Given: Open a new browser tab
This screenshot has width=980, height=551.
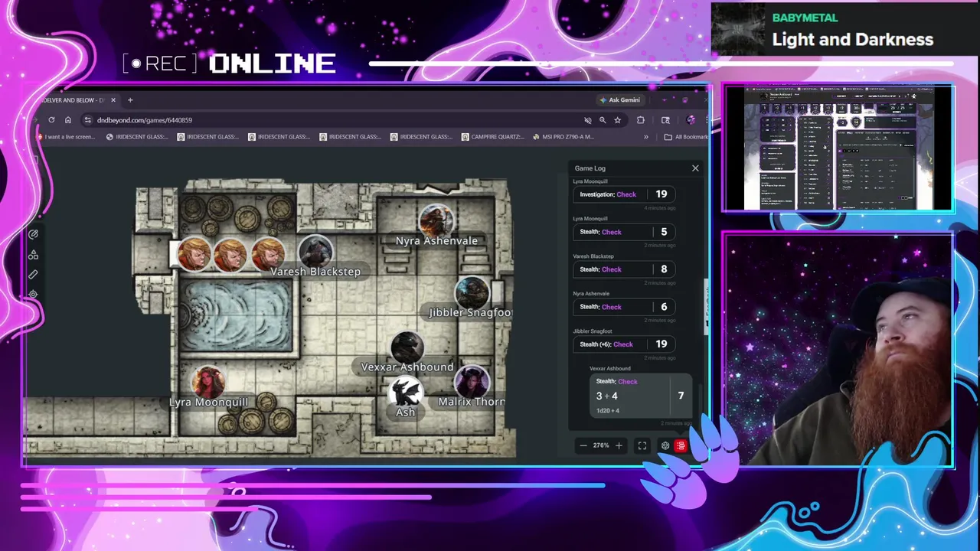Looking at the screenshot, I should click(x=130, y=100).
